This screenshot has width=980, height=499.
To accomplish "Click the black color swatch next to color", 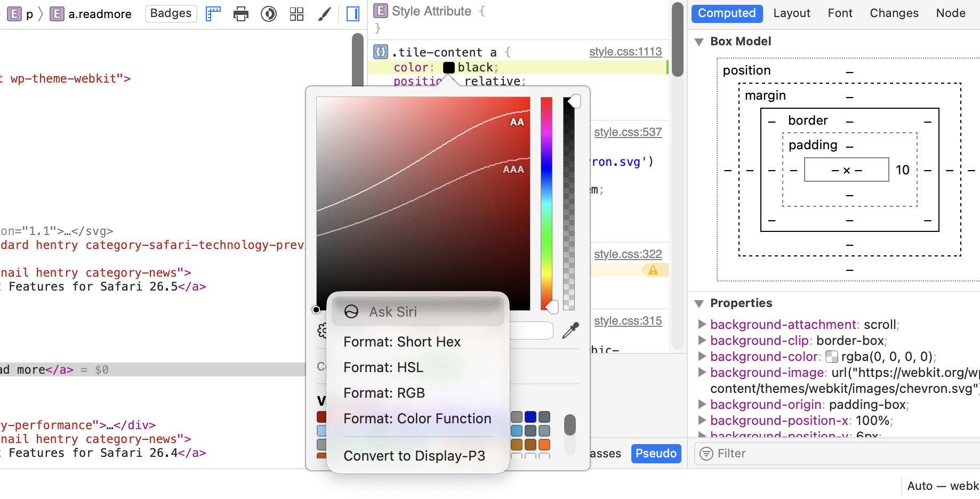I will (449, 68).
